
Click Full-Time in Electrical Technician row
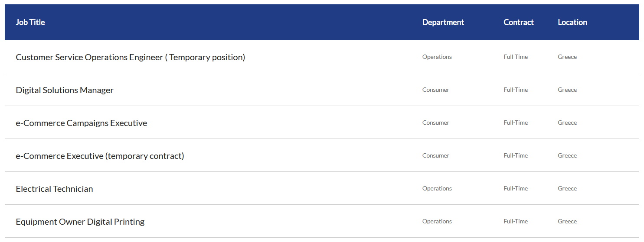516,188
